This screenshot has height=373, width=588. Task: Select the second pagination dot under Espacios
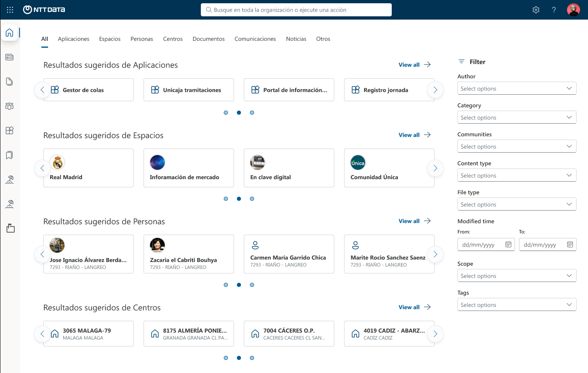point(239,199)
